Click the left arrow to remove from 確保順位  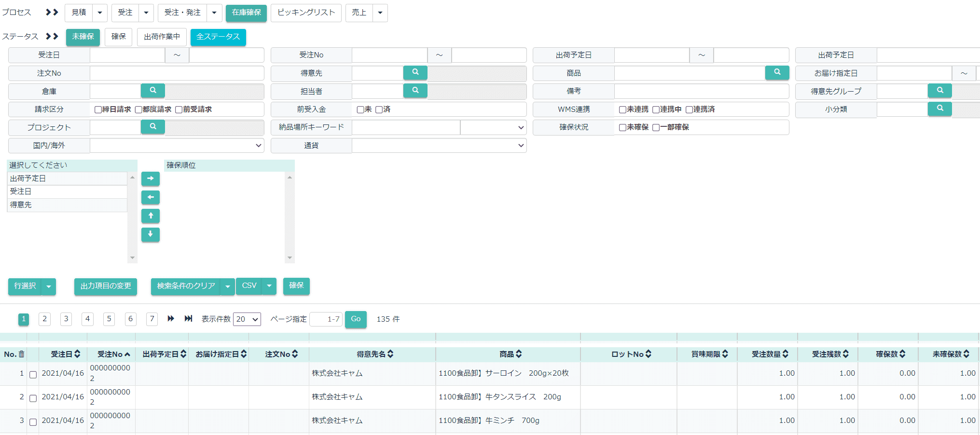[x=151, y=197]
